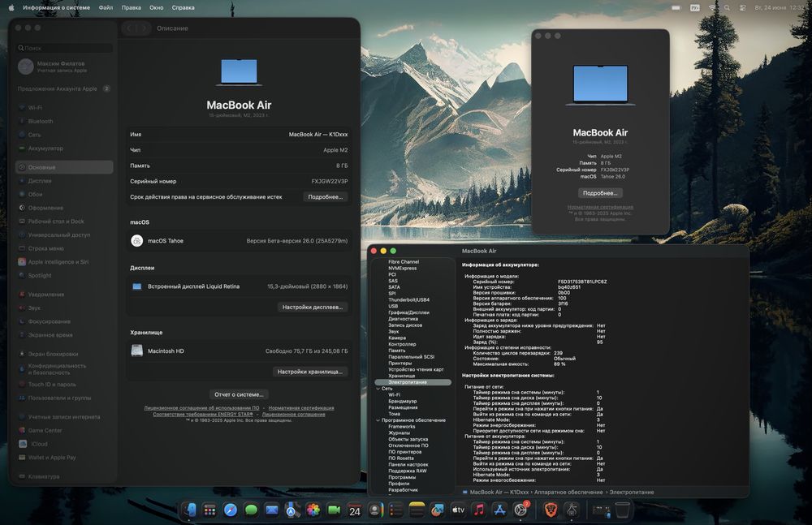This screenshot has height=525, width=812.
Task: Open Максим Филатов Apple account row
Action: click(x=64, y=67)
